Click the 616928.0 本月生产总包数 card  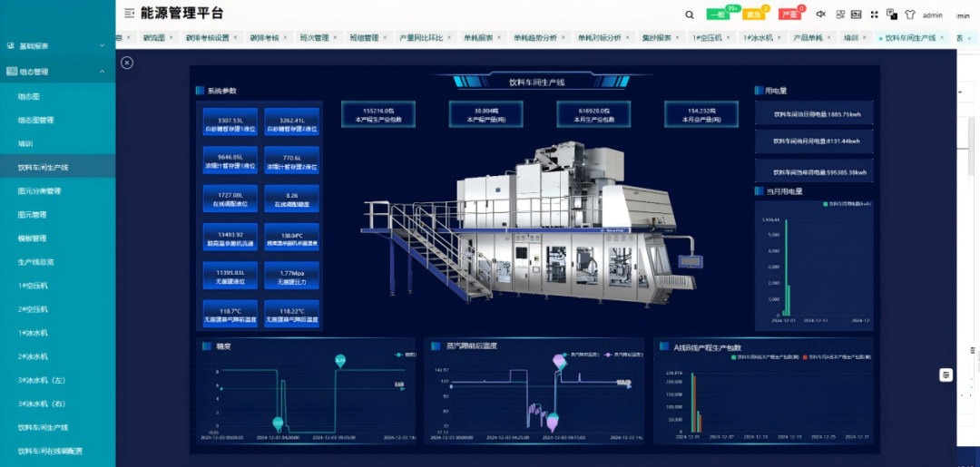[593, 114]
